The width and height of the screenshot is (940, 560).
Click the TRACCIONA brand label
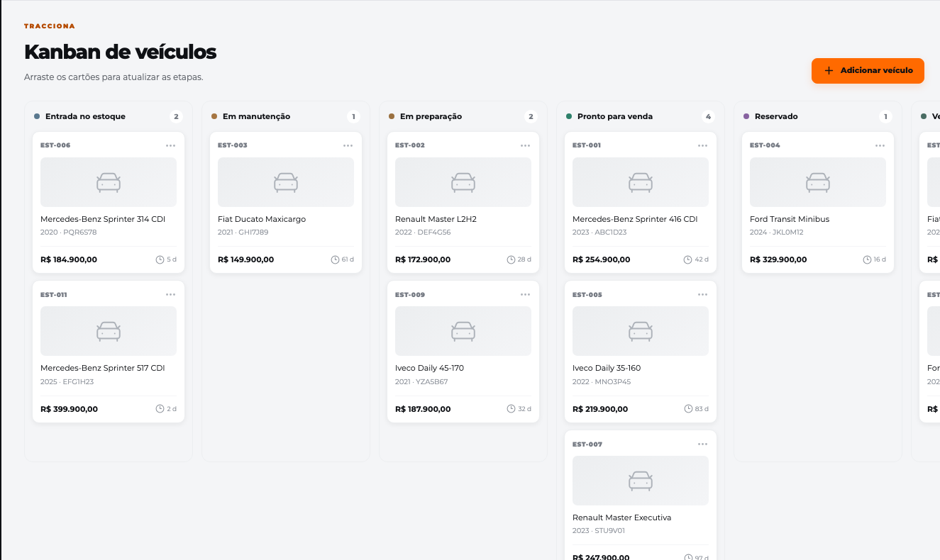(x=50, y=26)
